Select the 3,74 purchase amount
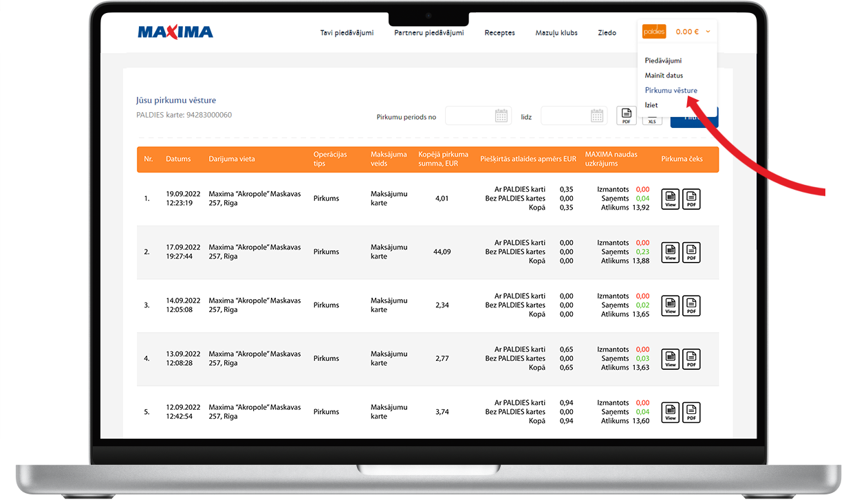The width and height of the screenshot is (857, 504). tap(442, 412)
